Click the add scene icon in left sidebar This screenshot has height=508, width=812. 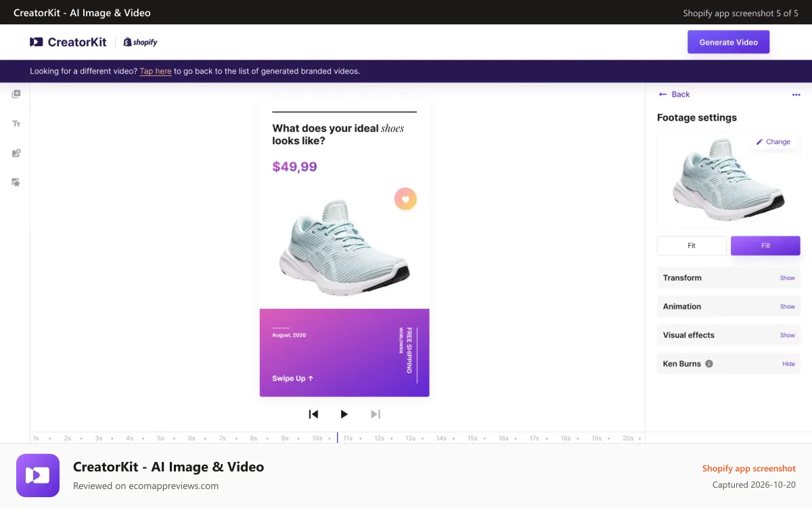(16, 94)
